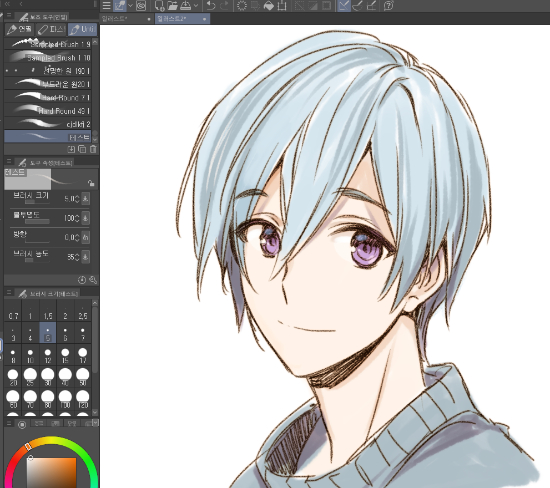
Task: Select Sampled Brush 1 10 brush
Action: click(48, 57)
